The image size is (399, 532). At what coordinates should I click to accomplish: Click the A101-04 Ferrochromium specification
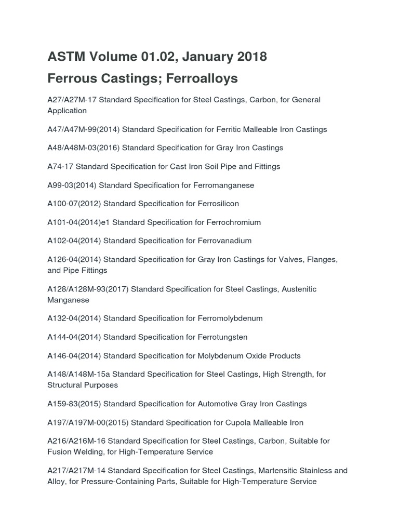pos(154,222)
